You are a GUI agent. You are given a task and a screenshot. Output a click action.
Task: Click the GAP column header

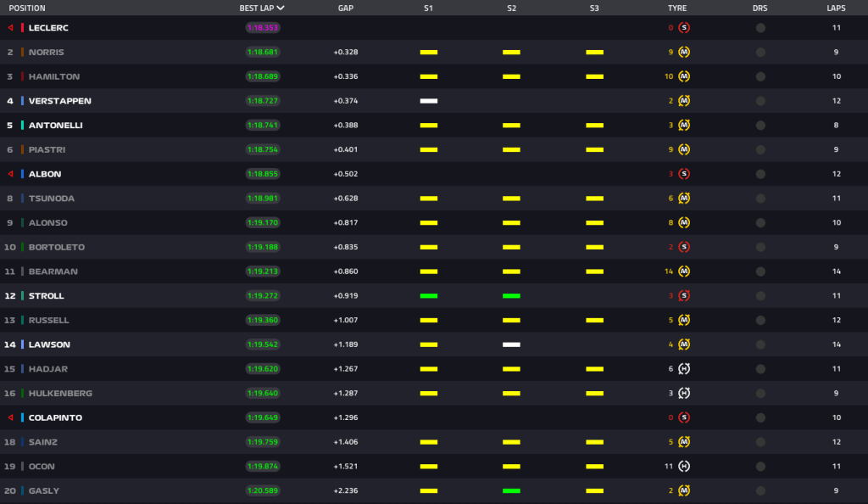[x=346, y=8]
